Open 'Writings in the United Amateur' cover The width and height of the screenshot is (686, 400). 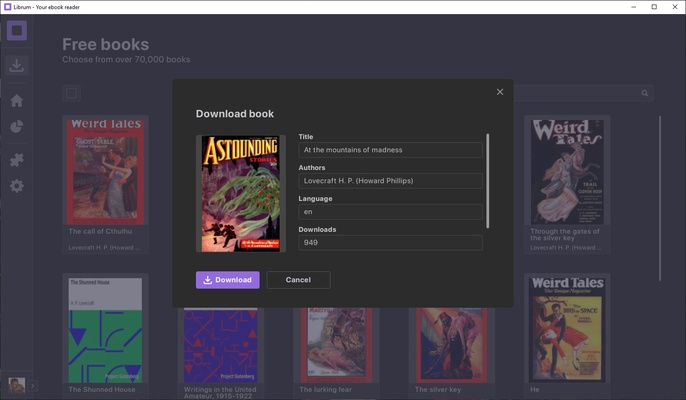click(220, 345)
